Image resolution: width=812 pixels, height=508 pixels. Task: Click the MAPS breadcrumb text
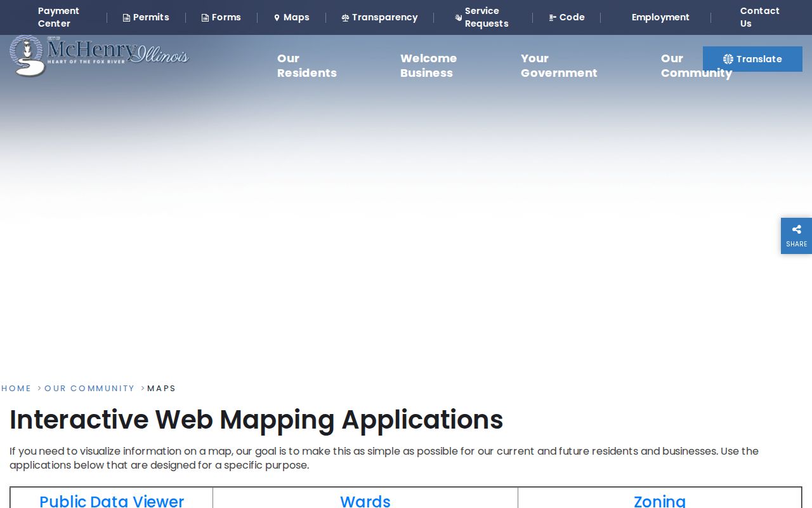(162, 388)
